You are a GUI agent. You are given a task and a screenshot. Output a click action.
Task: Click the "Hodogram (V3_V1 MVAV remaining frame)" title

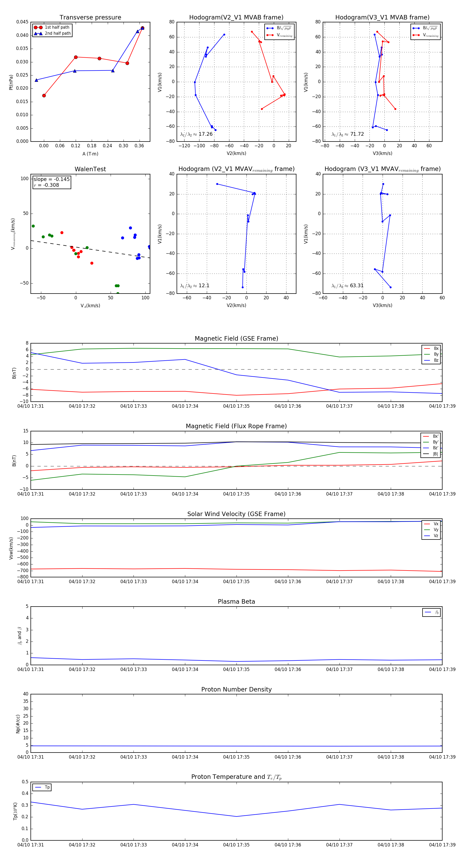pyautogui.click(x=382, y=169)
